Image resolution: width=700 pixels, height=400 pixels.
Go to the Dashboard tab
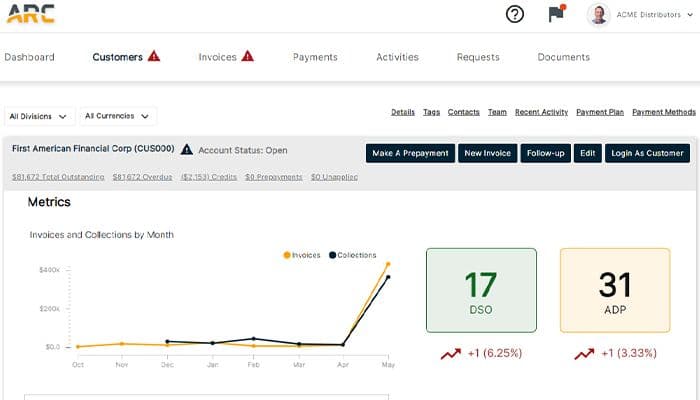[x=29, y=57]
